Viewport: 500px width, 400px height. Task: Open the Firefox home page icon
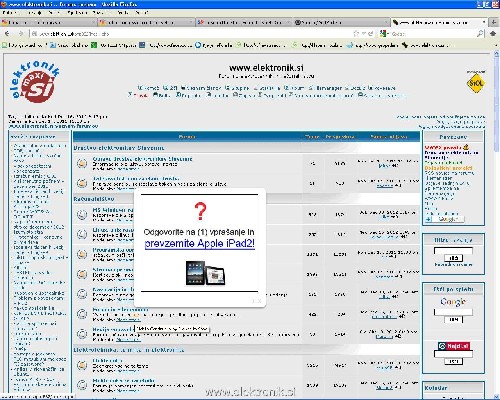(x=493, y=34)
